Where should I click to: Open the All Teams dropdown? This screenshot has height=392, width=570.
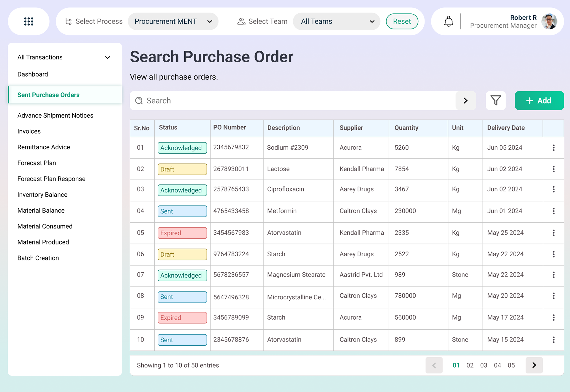click(336, 21)
